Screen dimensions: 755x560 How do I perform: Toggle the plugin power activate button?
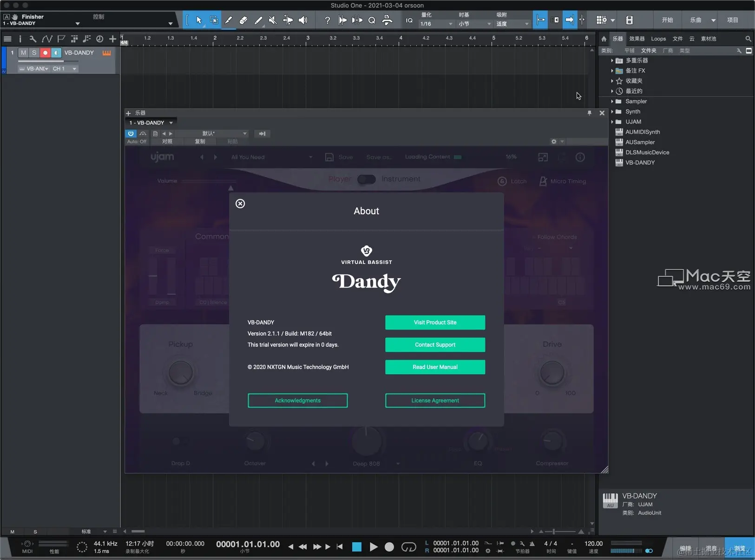tap(131, 133)
